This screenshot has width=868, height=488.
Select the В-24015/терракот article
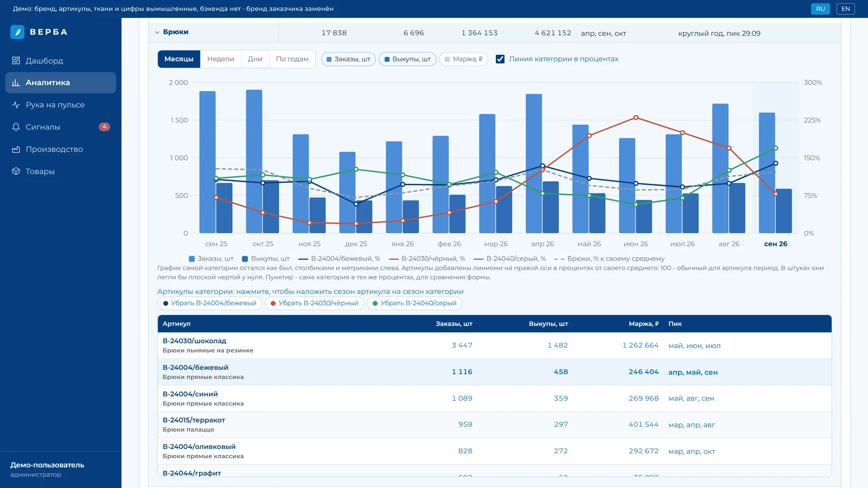tap(494, 425)
